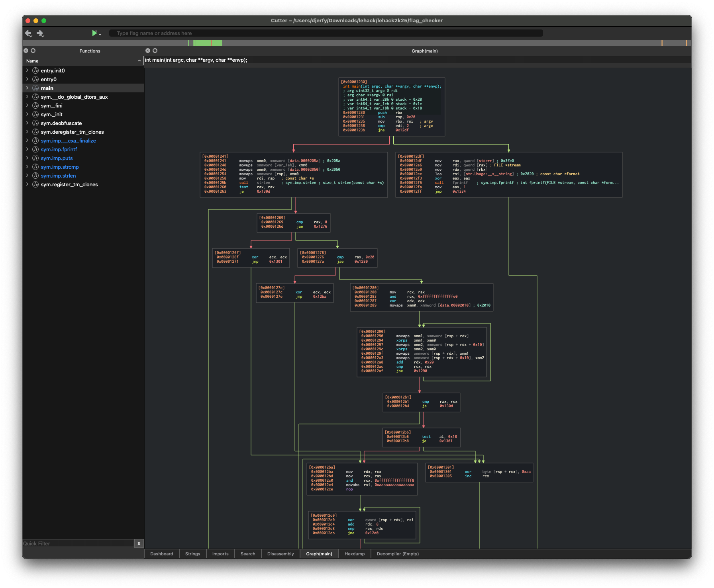The image size is (714, 588).
Task: Click the Quick Filter input field
Action: (78, 543)
